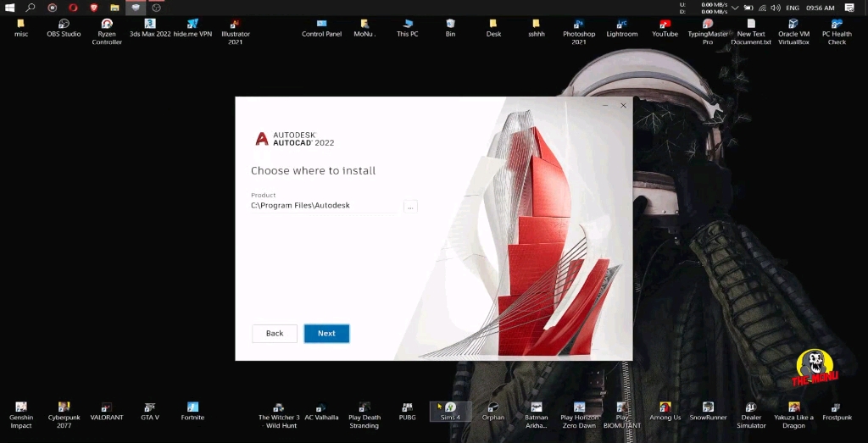Switch to the AutoCAD installer taskbar icon
Viewport: 868px width, 443px height.
pyautogui.click(x=136, y=8)
